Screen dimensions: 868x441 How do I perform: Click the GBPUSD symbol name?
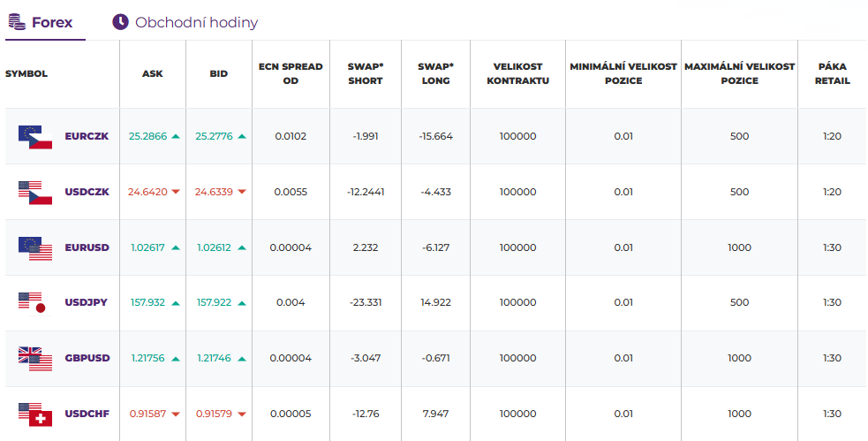pos(87,358)
